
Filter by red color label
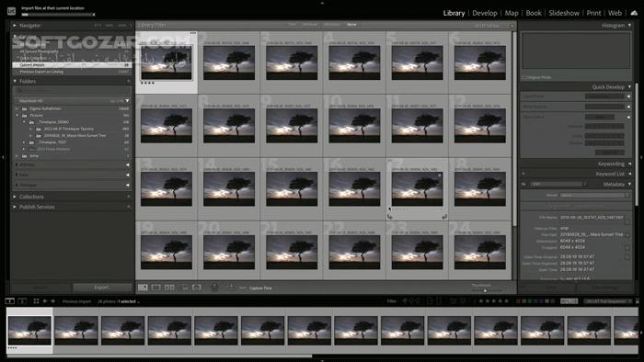coord(518,301)
